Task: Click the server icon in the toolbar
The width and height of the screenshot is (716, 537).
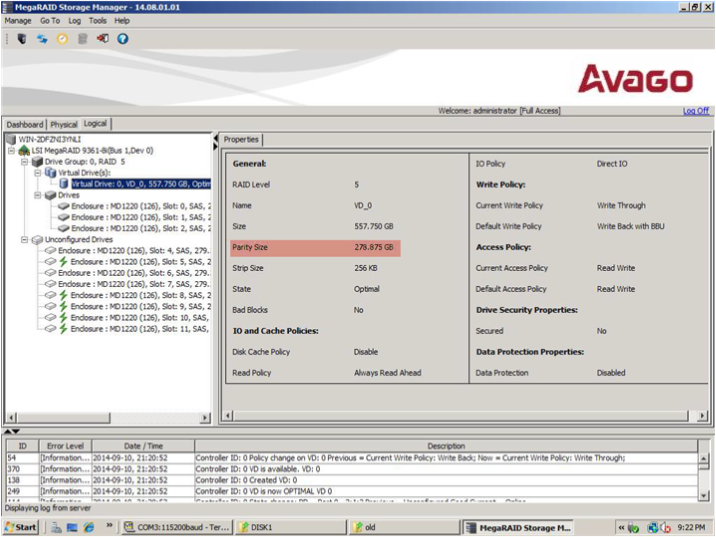Action: (x=22, y=39)
